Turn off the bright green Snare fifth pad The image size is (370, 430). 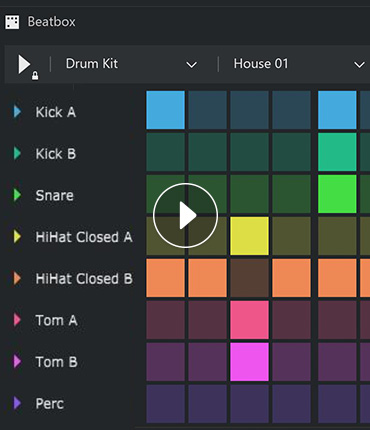(337, 194)
